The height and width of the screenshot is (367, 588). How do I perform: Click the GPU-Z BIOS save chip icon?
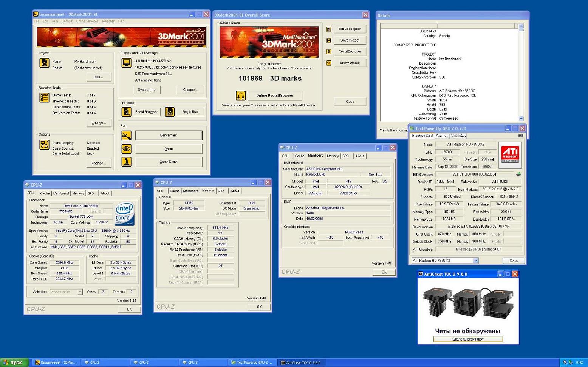518,174
